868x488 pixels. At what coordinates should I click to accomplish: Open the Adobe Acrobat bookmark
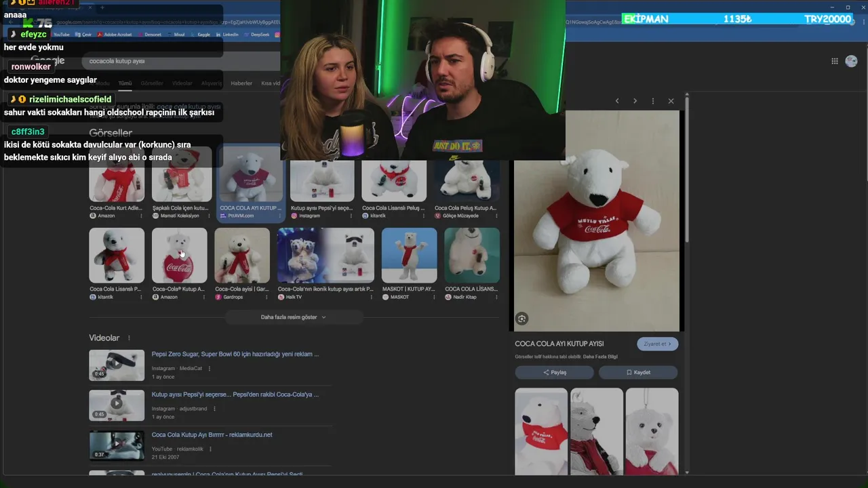click(x=115, y=34)
